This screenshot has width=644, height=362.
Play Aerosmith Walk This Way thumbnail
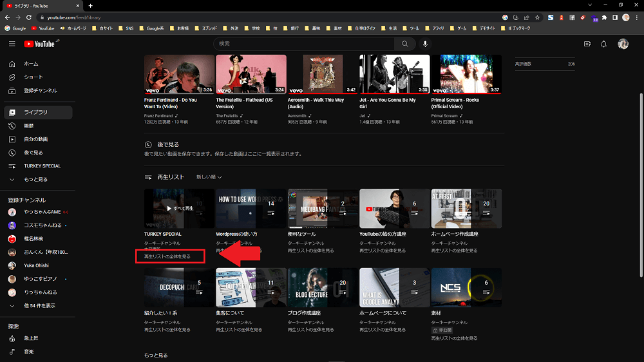tap(323, 74)
